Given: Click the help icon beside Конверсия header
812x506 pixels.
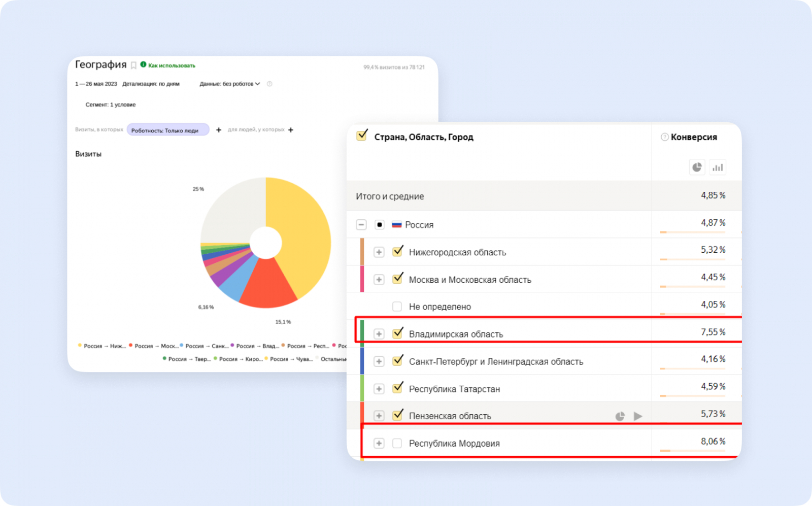Looking at the screenshot, I should (x=664, y=137).
